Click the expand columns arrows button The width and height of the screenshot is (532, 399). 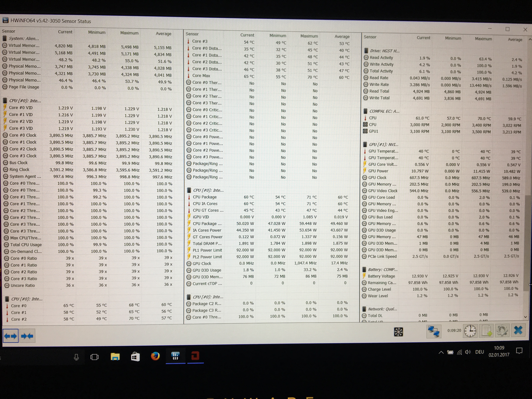11,336
